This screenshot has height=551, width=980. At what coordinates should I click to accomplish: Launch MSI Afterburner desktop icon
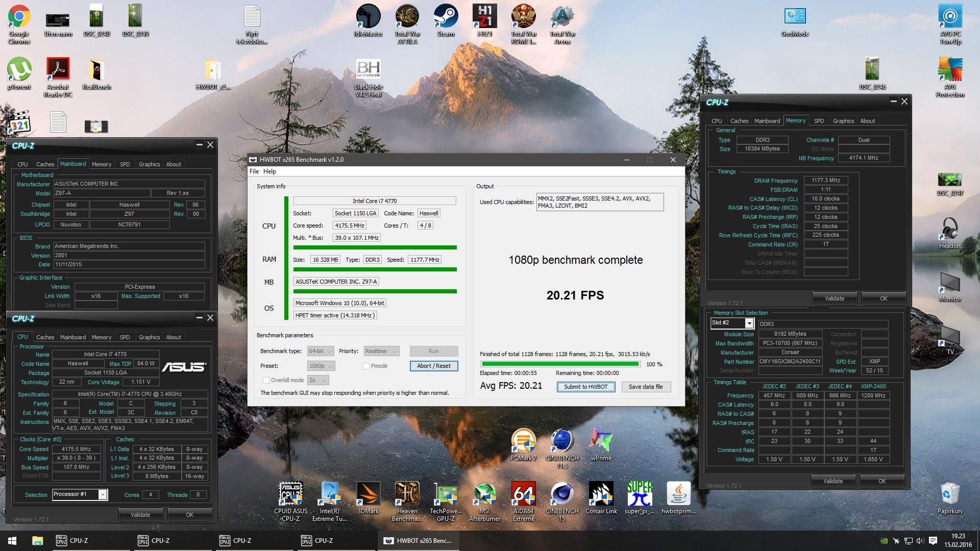click(x=484, y=502)
